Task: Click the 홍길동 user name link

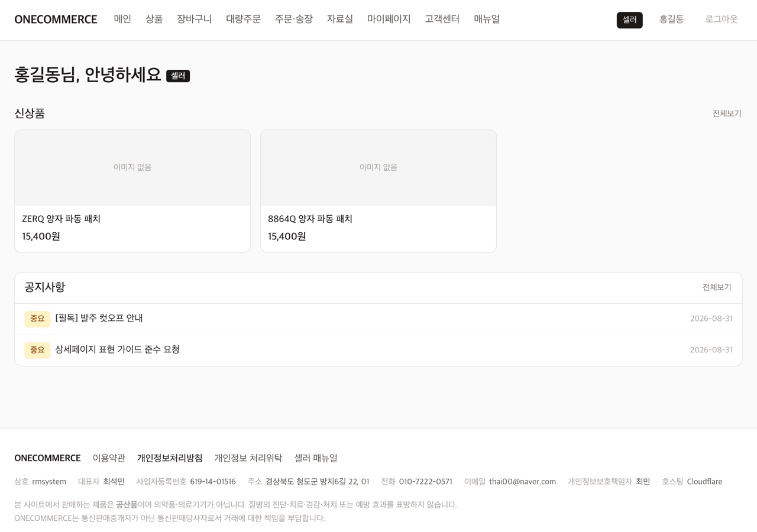Action: point(671,20)
